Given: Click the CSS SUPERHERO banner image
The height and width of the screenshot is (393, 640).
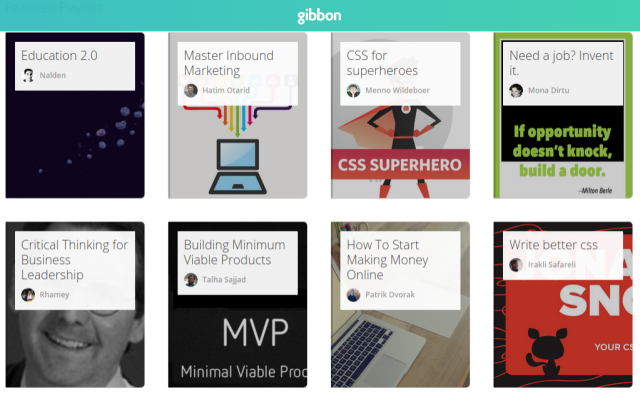Looking at the screenshot, I should tap(400, 164).
